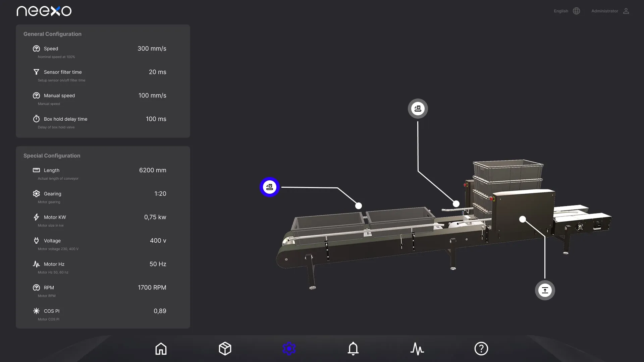644x362 pixels.
Task: Click the RPM gauge icon
Action: (36, 288)
